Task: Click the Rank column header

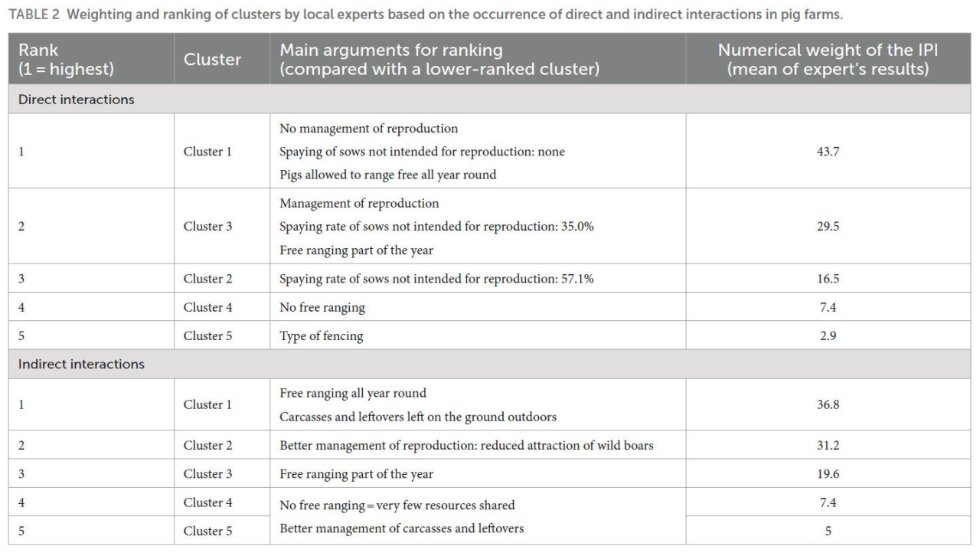Action: [x=91, y=60]
